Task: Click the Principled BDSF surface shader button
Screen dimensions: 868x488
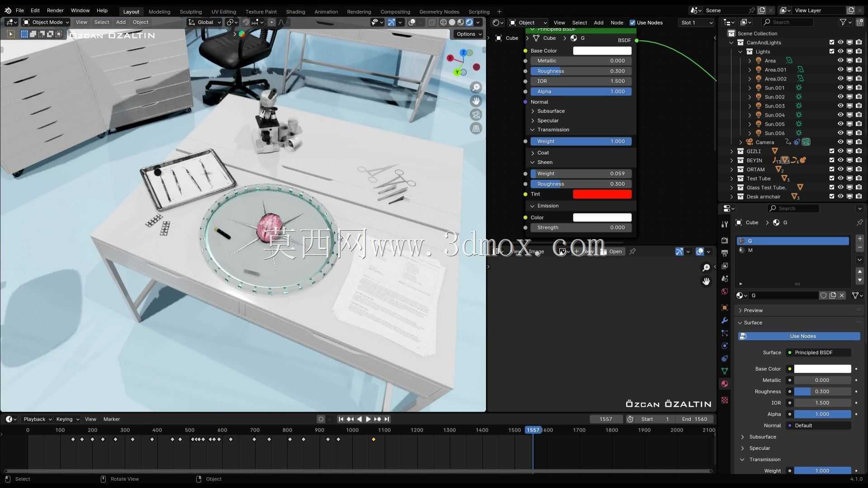Action: coord(819,352)
